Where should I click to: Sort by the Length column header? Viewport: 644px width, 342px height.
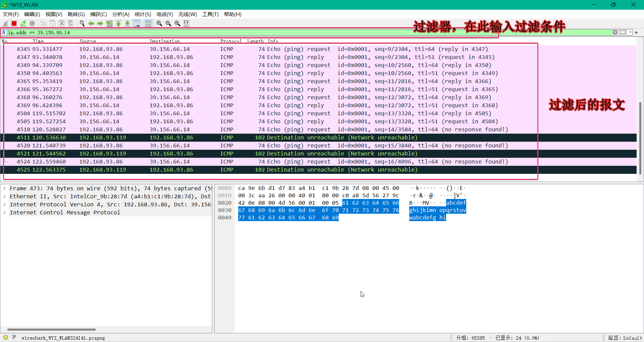pos(256,41)
